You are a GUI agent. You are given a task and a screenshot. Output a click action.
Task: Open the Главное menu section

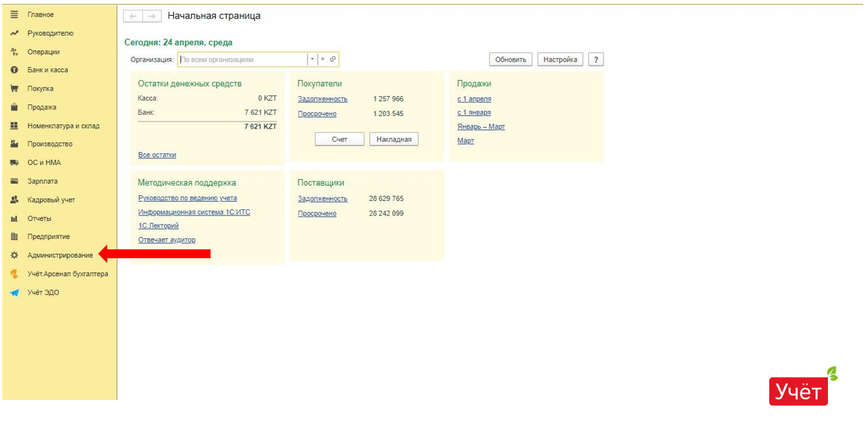tap(40, 15)
